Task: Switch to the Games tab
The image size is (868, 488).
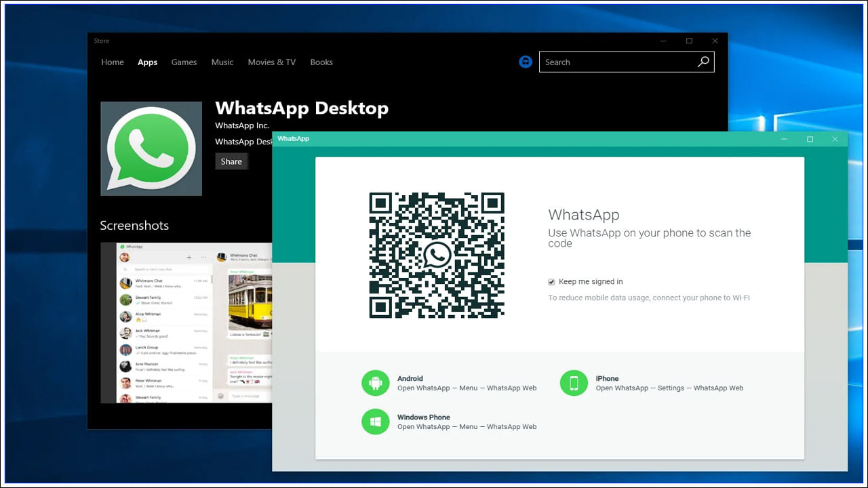Action: click(184, 62)
